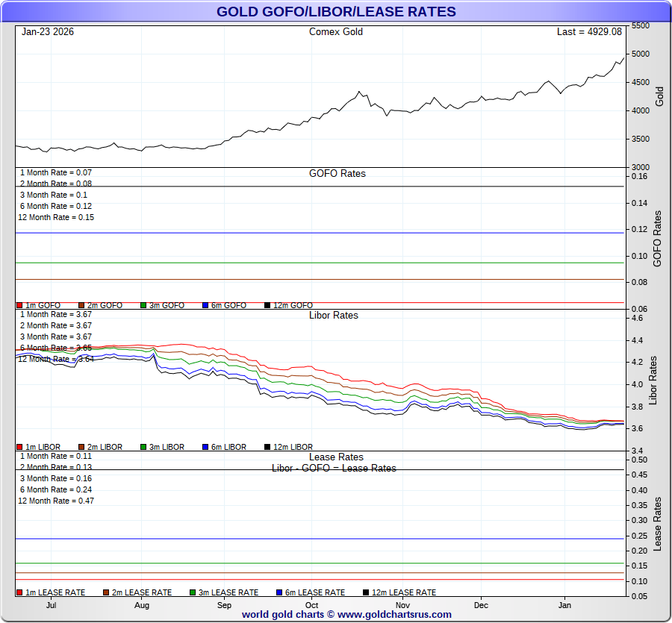672x623 pixels.
Task: Click the brown 2m LEASE RATE swatch
Action: coord(106,592)
